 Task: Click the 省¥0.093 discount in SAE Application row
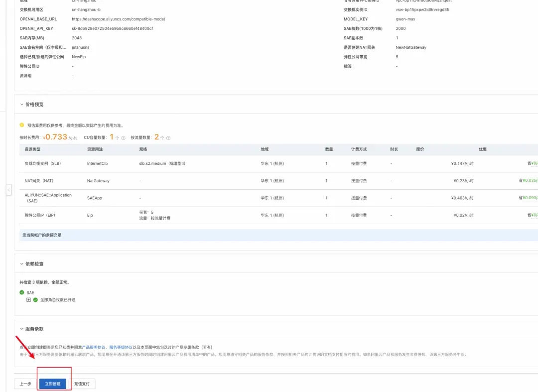coord(529,198)
